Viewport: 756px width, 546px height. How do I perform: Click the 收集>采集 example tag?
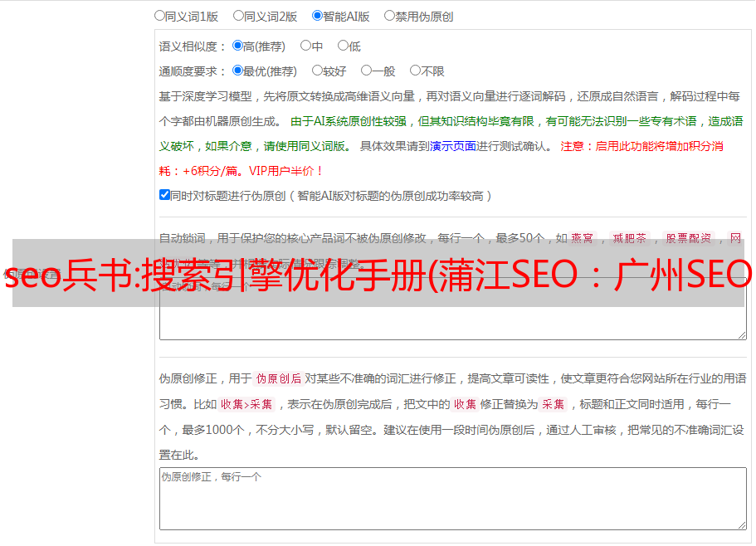pyautogui.click(x=246, y=404)
